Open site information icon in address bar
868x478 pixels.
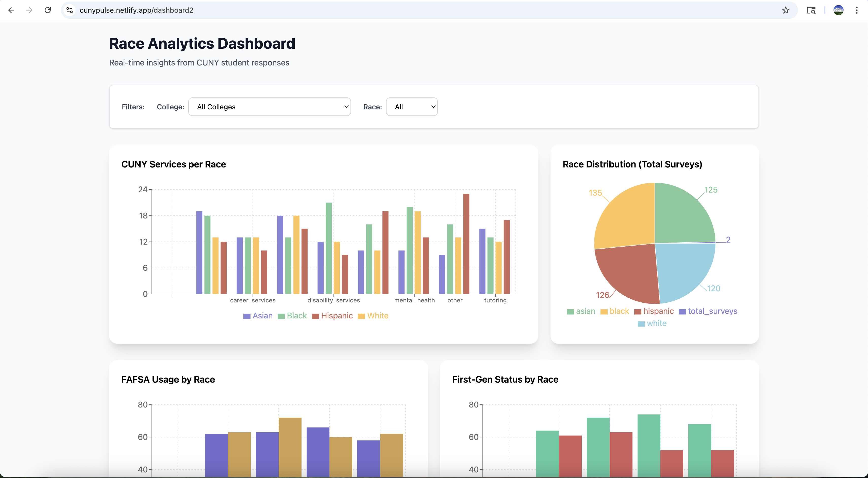point(70,10)
